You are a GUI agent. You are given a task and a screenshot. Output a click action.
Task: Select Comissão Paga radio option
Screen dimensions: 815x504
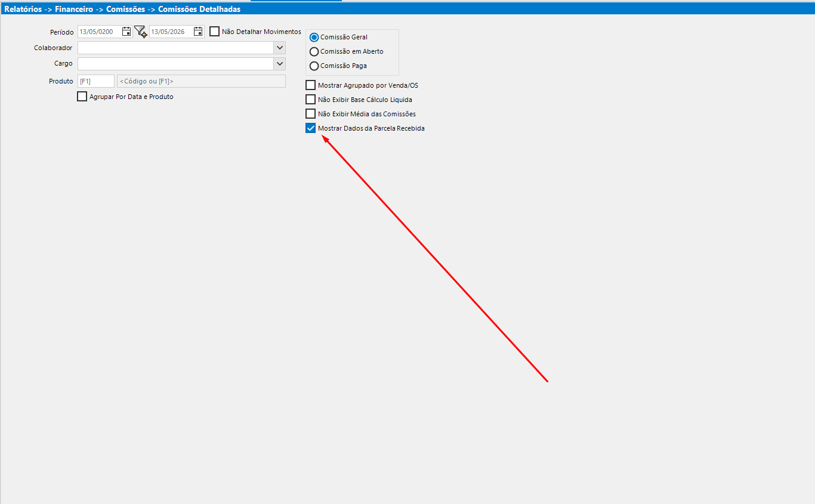(x=314, y=66)
